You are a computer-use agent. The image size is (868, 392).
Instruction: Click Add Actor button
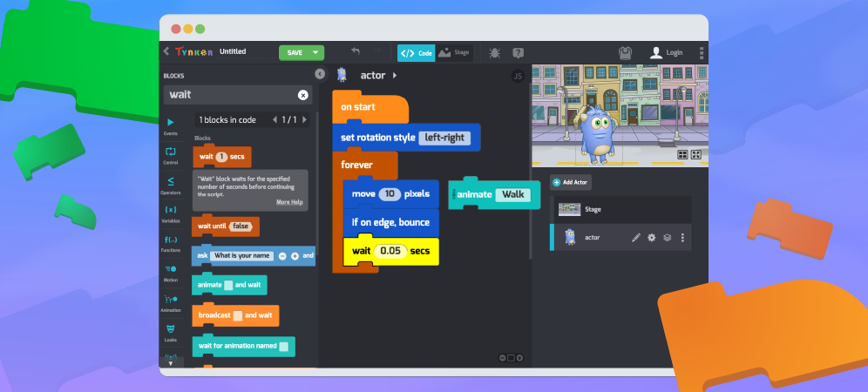click(x=571, y=182)
